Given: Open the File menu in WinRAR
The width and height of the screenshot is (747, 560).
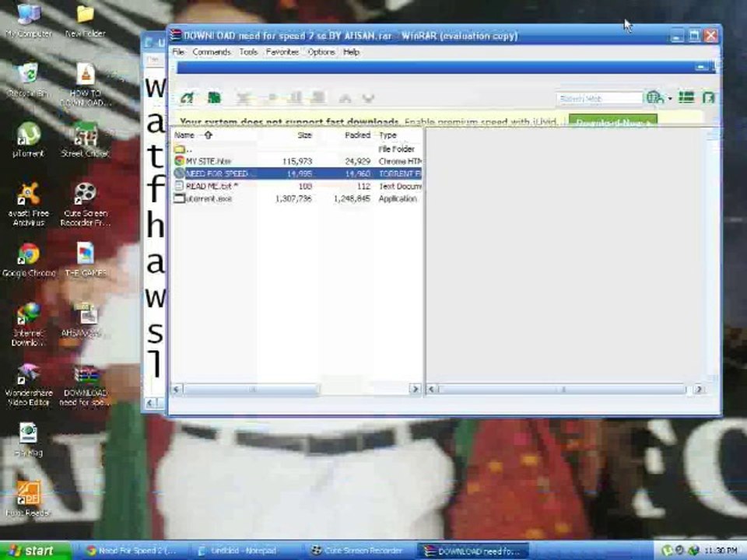Looking at the screenshot, I should [x=178, y=52].
